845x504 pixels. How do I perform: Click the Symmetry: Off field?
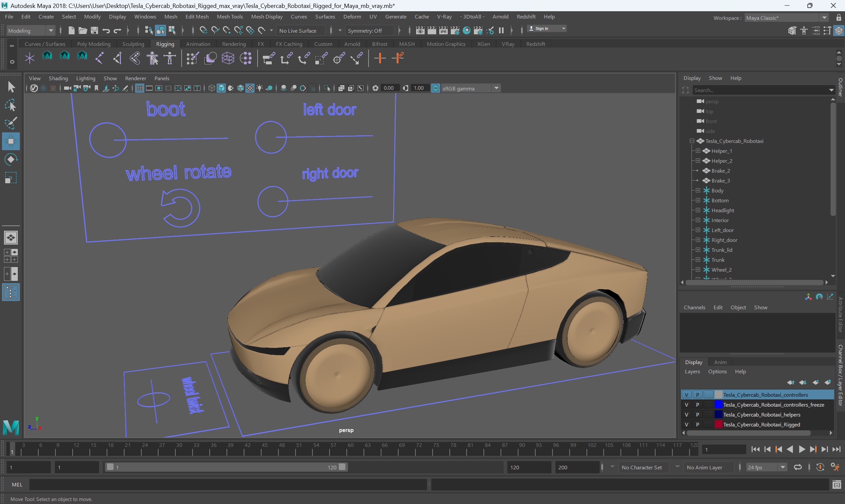coord(369,31)
